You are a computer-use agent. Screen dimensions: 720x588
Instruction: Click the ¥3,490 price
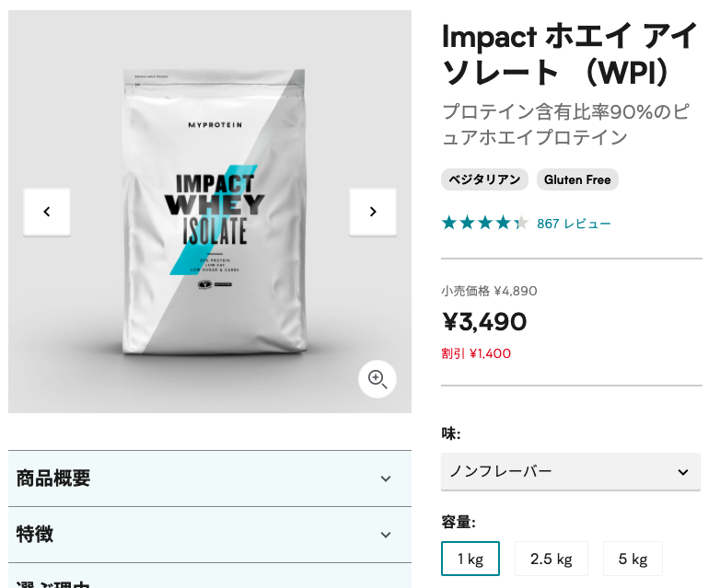484,322
